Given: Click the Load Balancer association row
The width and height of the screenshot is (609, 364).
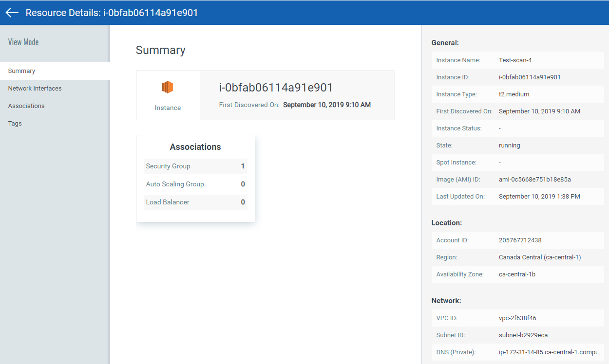Looking at the screenshot, I should (195, 202).
